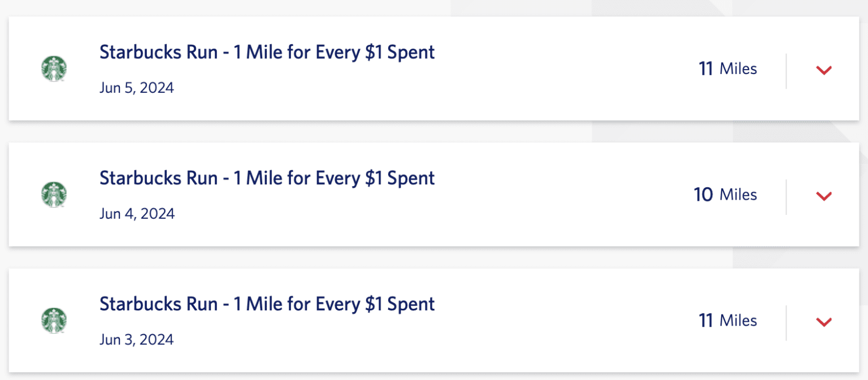The height and width of the screenshot is (380, 868).
Task: Expand details for the Jun 3 Starbucks Run
Action: [824, 322]
